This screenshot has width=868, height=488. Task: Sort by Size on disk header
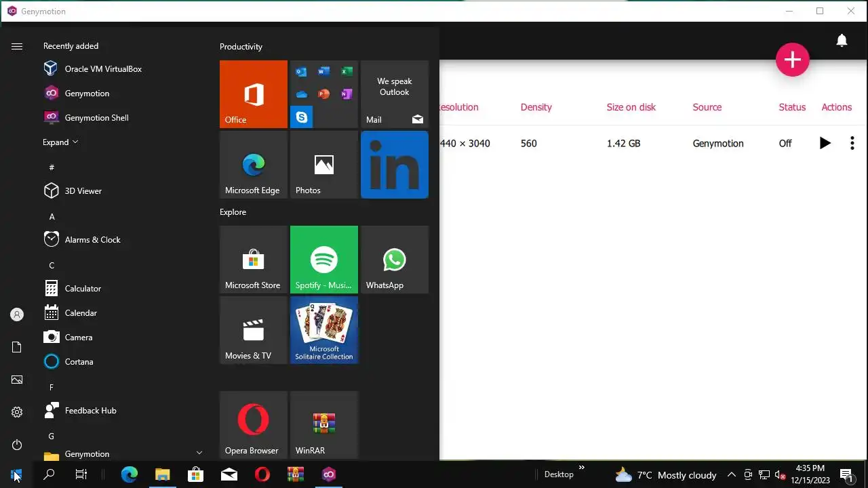point(631,107)
